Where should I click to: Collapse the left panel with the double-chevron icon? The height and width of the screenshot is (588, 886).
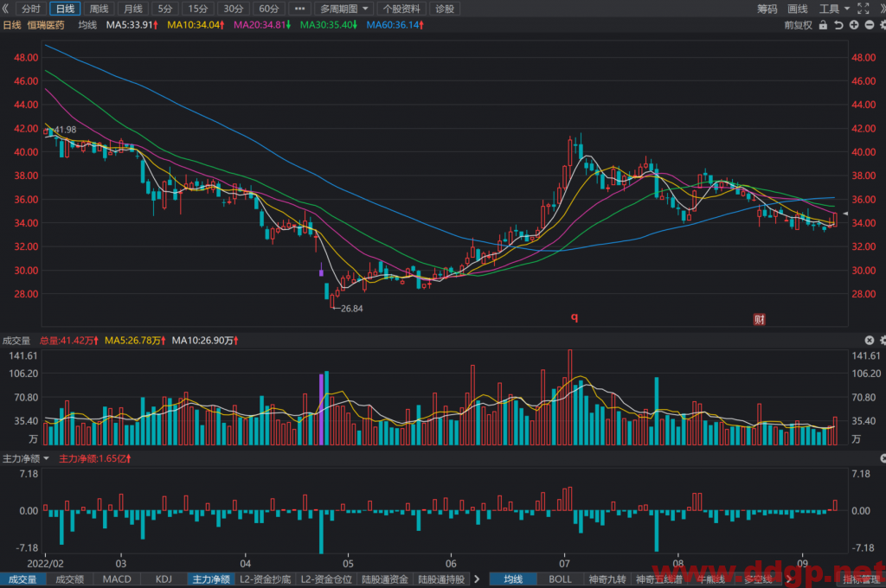[6, 9]
